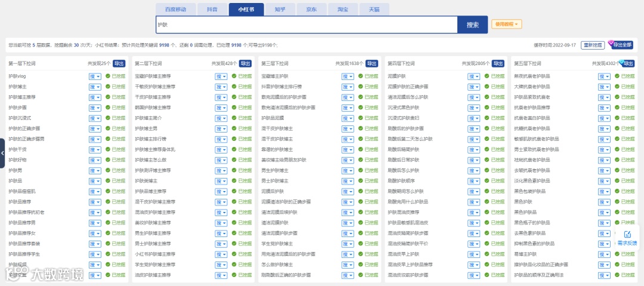Click green check icon beside 靠谱的护肤博主
This screenshot has height=286, width=644.
361,149
